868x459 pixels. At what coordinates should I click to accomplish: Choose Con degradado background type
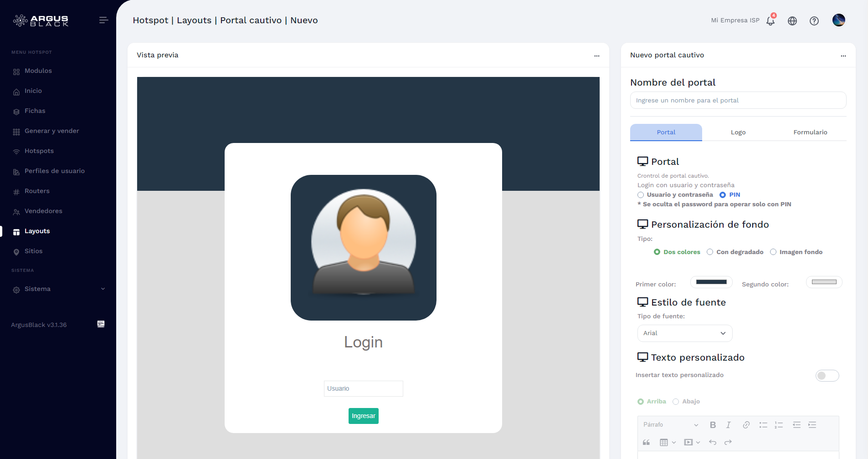click(710, 252)
